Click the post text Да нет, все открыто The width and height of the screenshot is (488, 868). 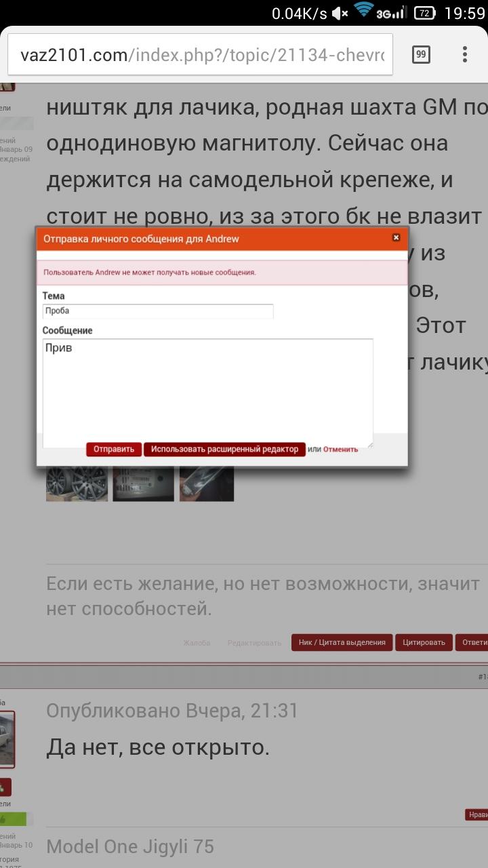point(158,748)
